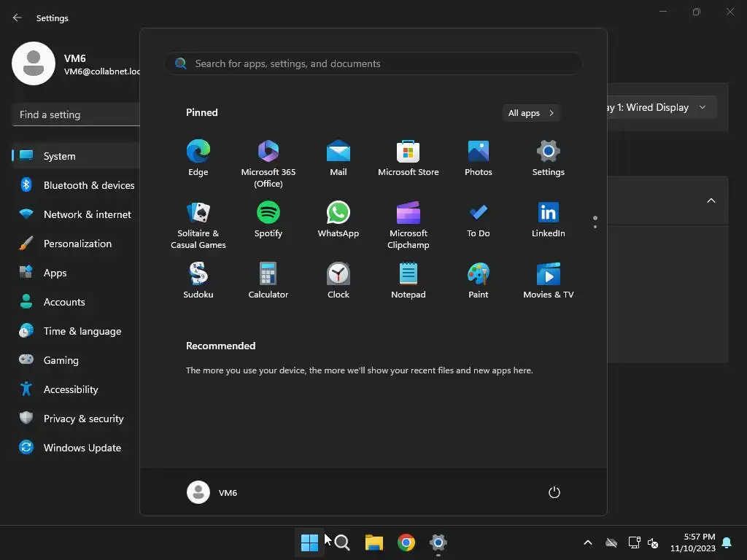Screen dimensions: 747x560
Task: Click the Start menu search box
Action: (373, 63)
